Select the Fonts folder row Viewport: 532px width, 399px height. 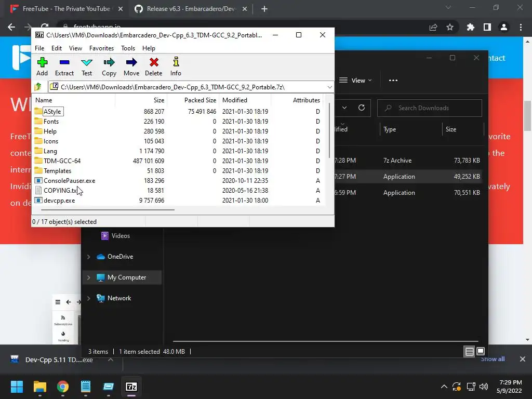tap(177, 122)
